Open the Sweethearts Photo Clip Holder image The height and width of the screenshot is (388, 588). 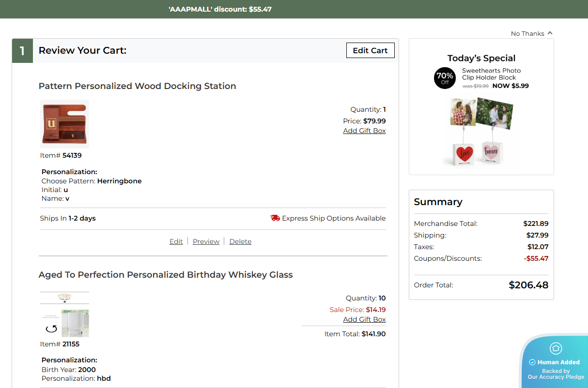coord(481,132)
